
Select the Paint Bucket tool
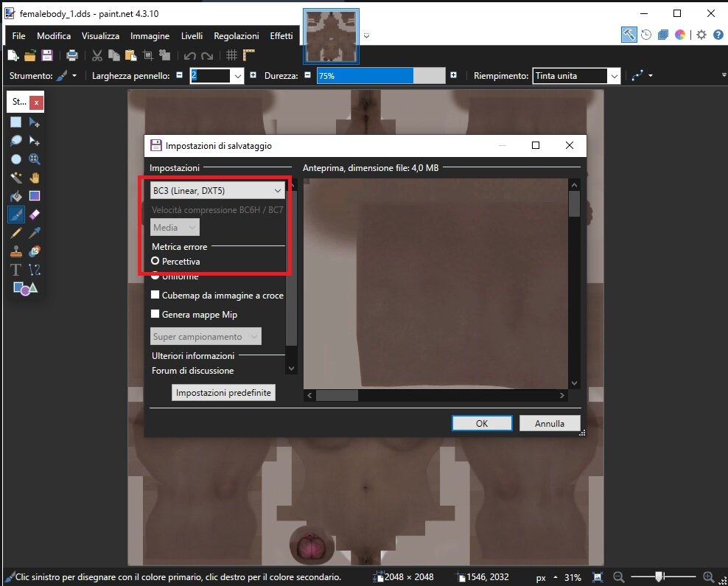coord(15,196)
